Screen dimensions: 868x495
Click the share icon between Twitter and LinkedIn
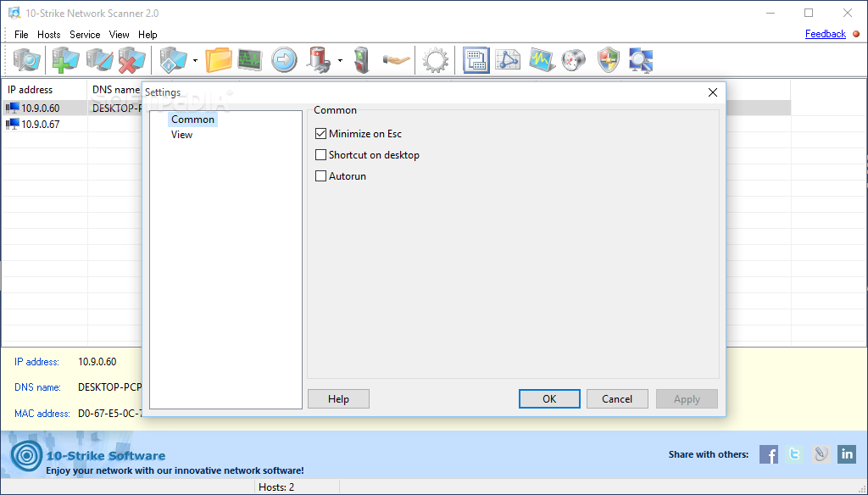(x=821, y=454)
